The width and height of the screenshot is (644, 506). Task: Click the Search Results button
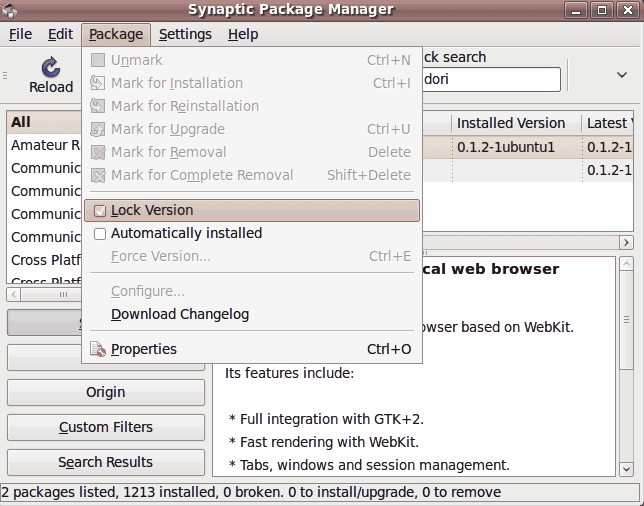(x=106, y=462)
